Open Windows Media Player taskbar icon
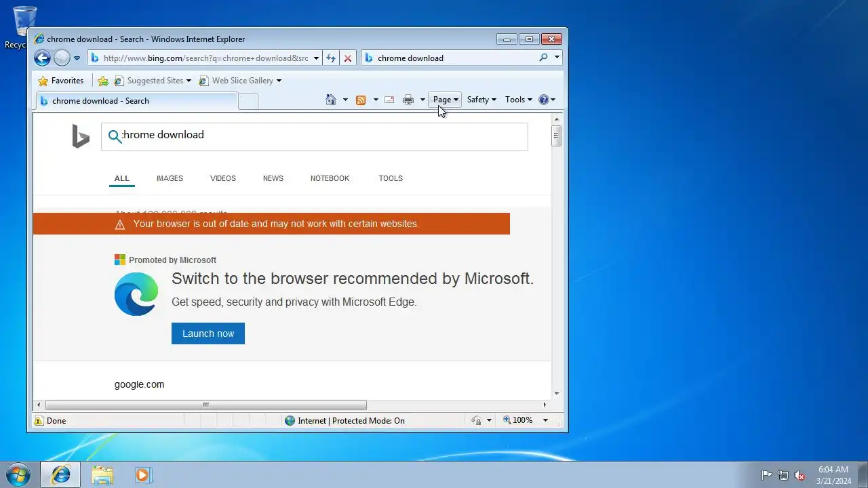The height and width of the screenshot is (488, 868). tap(142, 475)
